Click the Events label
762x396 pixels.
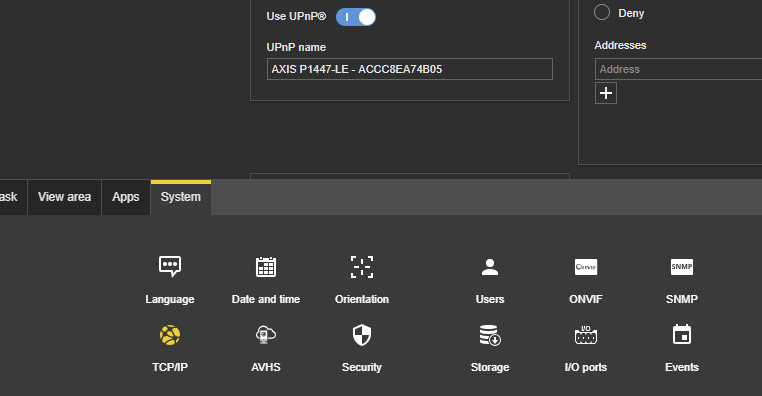pos(682,367)
